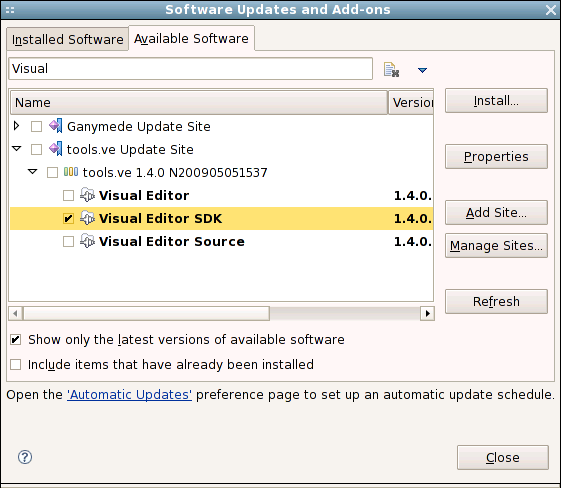Click the filter text field containing Visual
561x488 pixels.
191,69
